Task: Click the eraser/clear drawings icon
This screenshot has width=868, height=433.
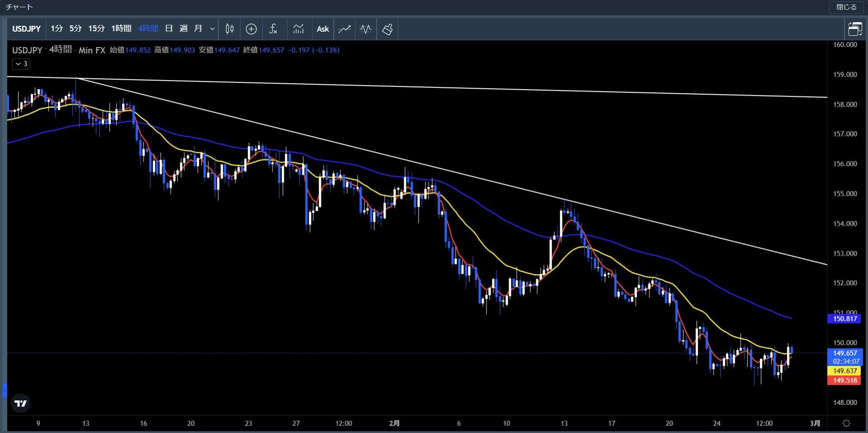Action: pyautogui.click(x=387, y=29)
